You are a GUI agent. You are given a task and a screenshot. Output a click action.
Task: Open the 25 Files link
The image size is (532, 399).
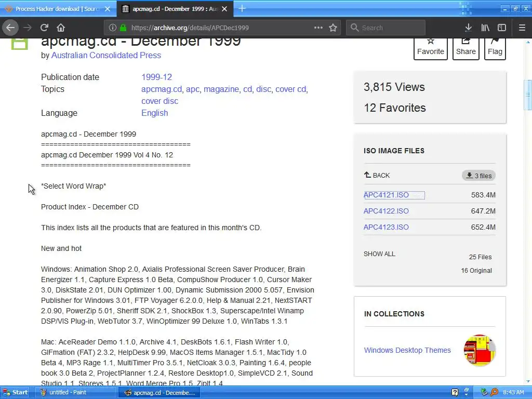click(x=480, y=257)
